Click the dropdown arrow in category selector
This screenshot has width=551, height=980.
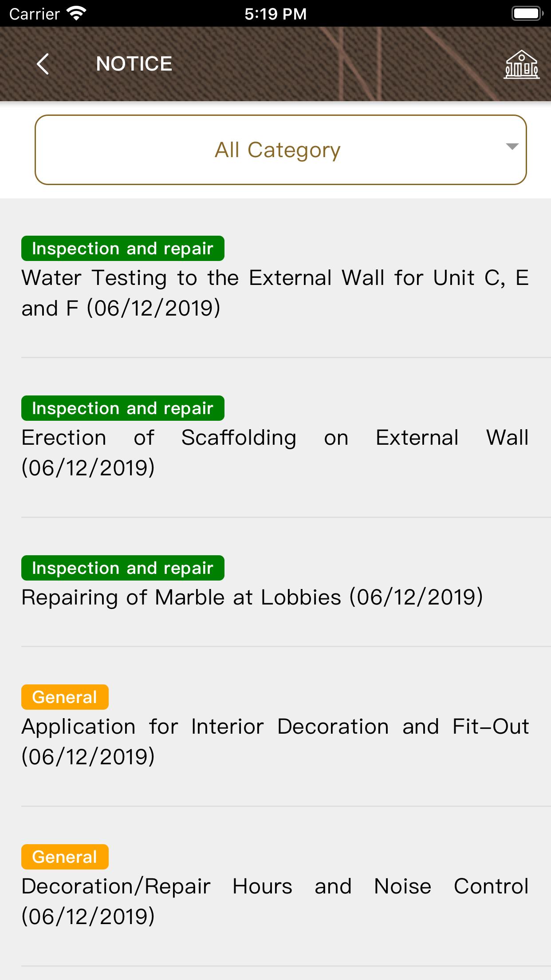pos(512,146)
